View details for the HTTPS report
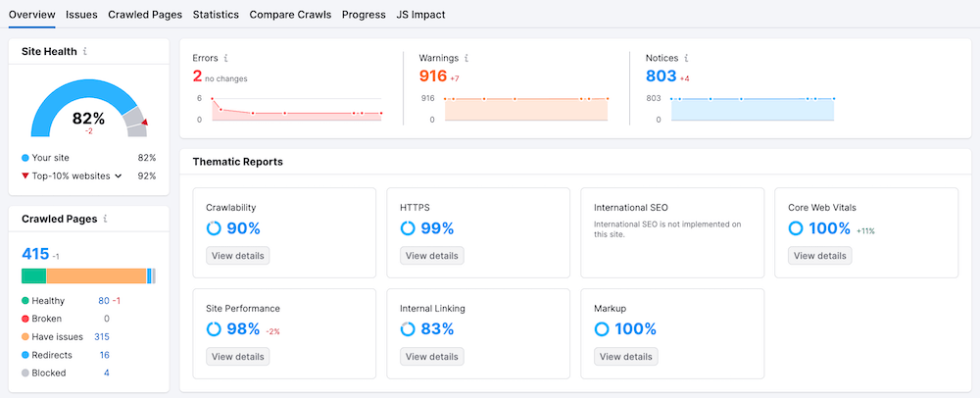Viewport: 980px width, 398px height. [431, 256]
